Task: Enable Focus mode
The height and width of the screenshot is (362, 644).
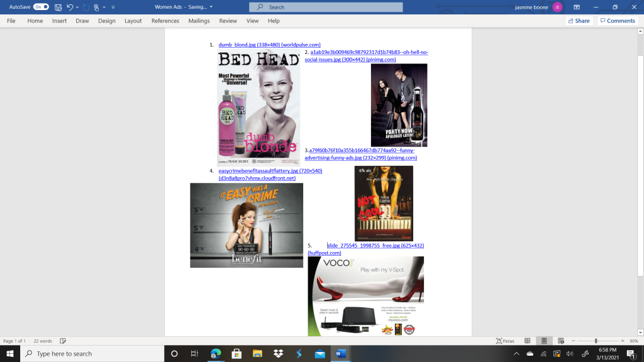Action: click(505, 341)
